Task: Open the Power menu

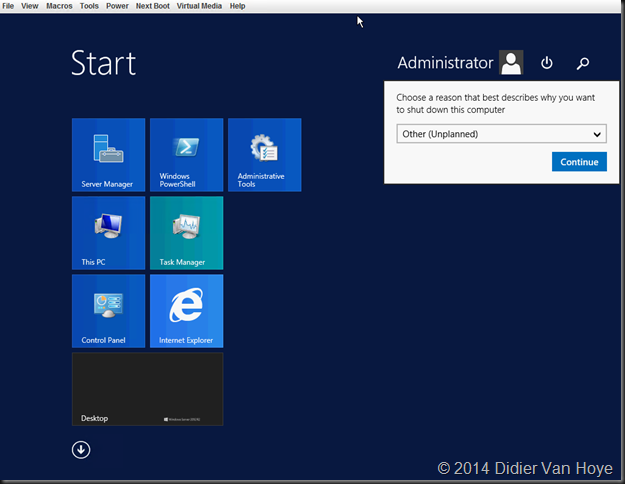Action: 117,6
